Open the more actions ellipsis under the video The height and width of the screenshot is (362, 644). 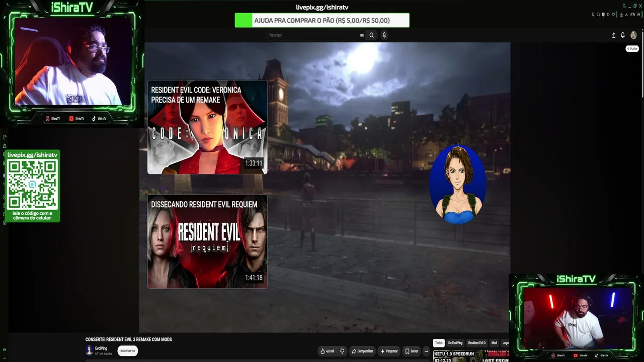click(x=426, y=351)
